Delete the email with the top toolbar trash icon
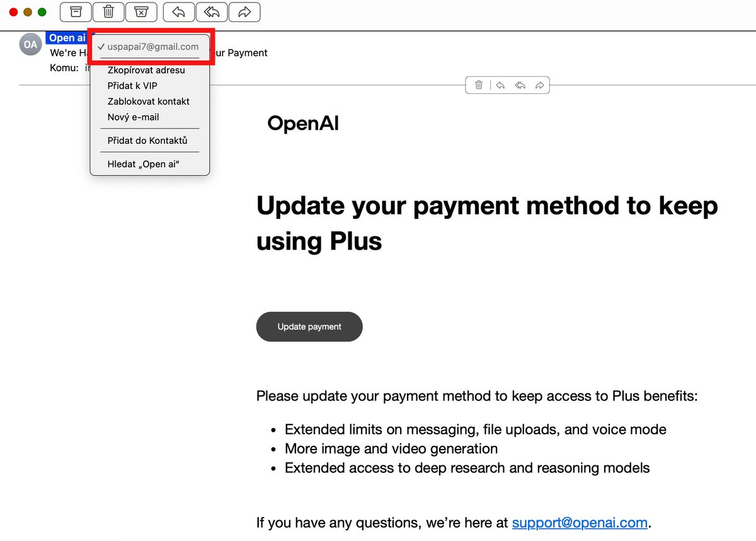The image size is (756, 541). [x=108, y=12]
